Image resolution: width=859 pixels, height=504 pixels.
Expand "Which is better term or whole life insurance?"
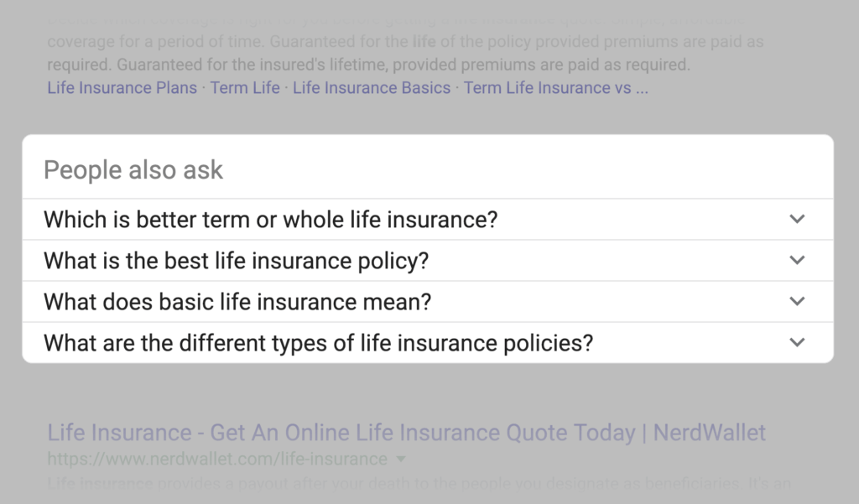coord(271,219)
